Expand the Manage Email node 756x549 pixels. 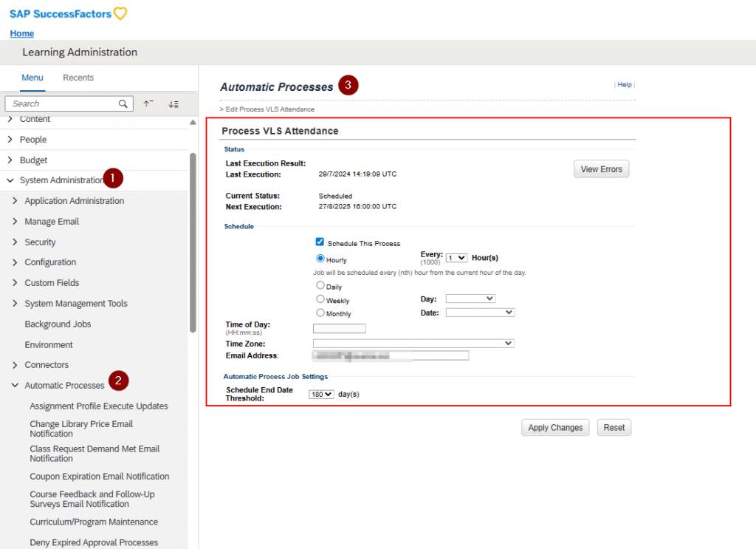tap(15, 222)
